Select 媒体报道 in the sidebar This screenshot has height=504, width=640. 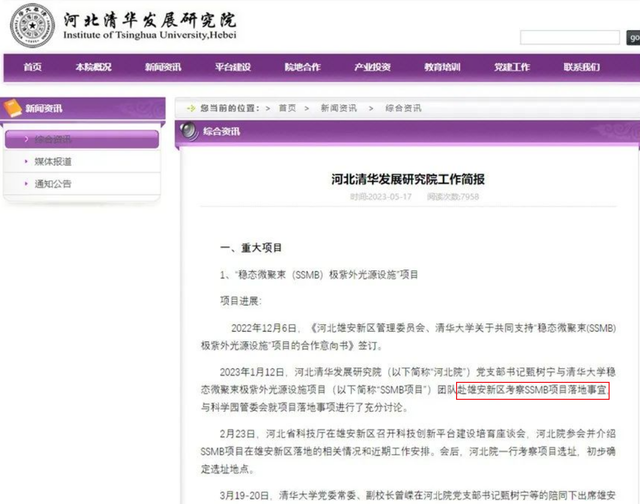[x=82, y=162]
